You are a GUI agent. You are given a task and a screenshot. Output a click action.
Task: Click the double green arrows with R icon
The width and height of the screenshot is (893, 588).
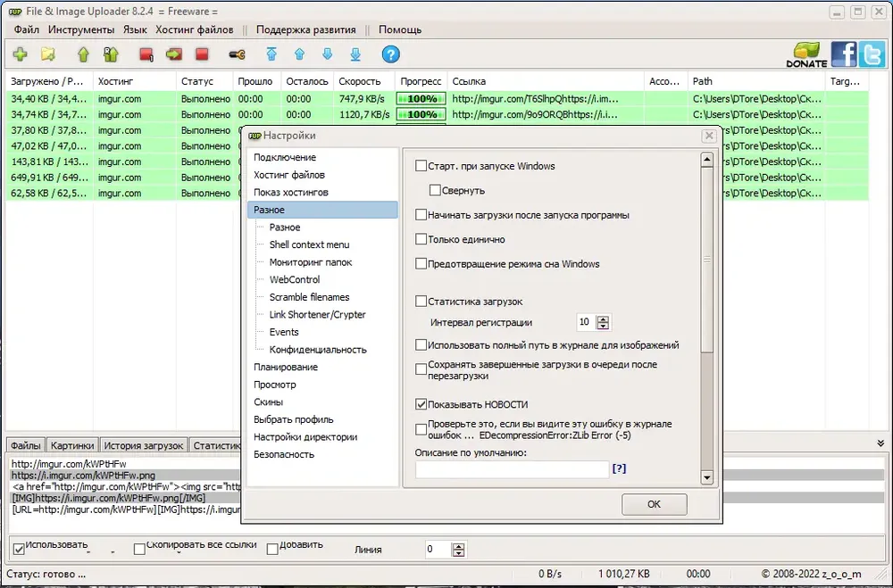pos(111,54)
